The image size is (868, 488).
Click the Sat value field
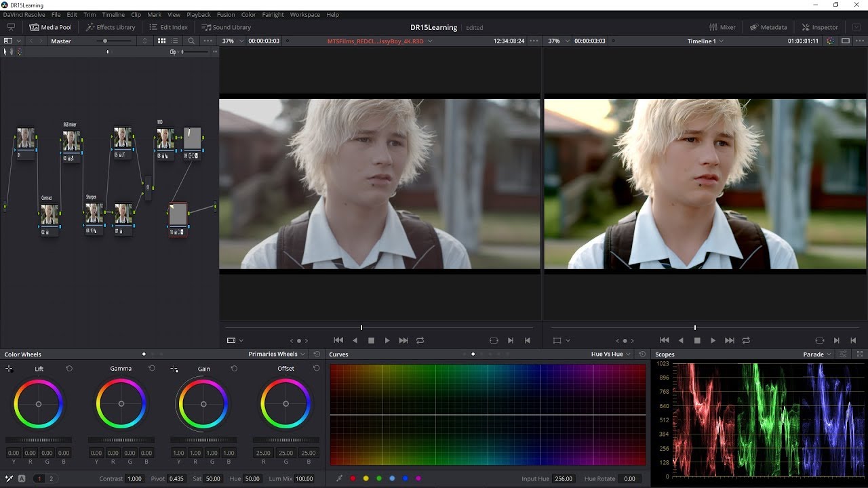pyautogui.click(x=213, y=479)
